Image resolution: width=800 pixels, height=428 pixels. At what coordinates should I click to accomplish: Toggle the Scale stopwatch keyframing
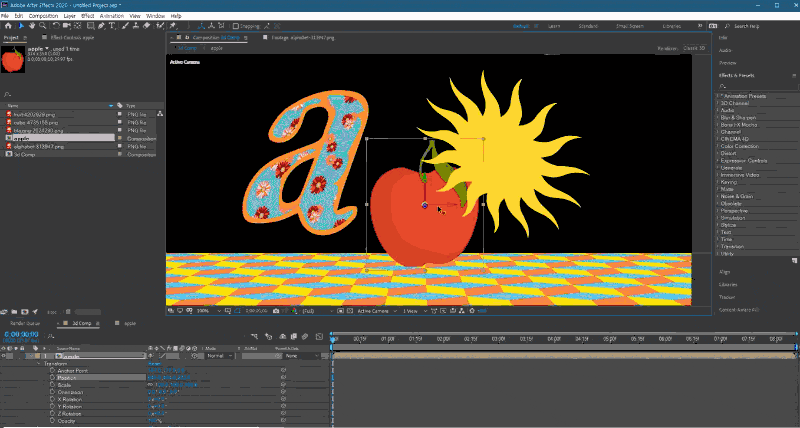[52, 385]
